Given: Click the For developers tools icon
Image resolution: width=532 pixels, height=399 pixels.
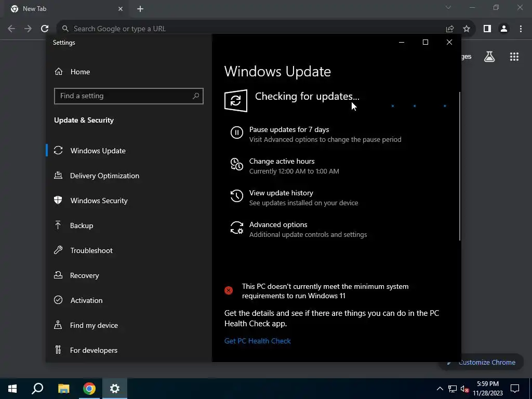Looking at the screenshot, I should click(58, 350).
